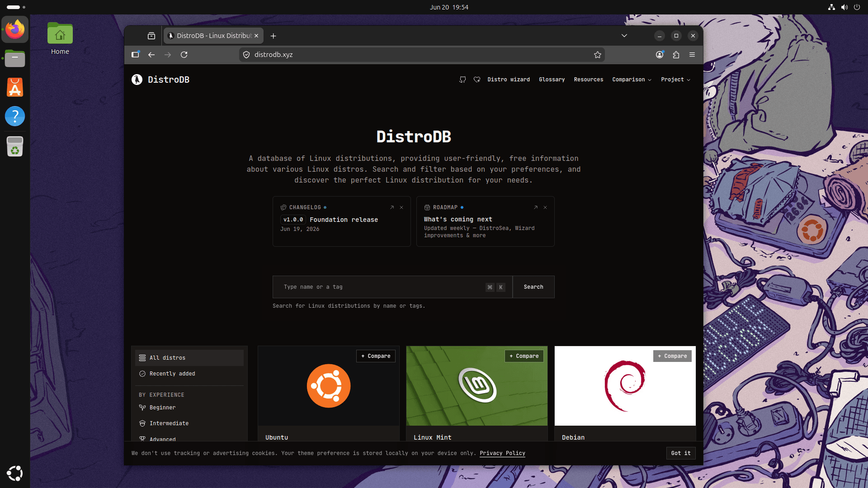This screenshot has width=868, height=488.
Task: Click the site shield icon in address bar
Action: [x=246, y=55]
